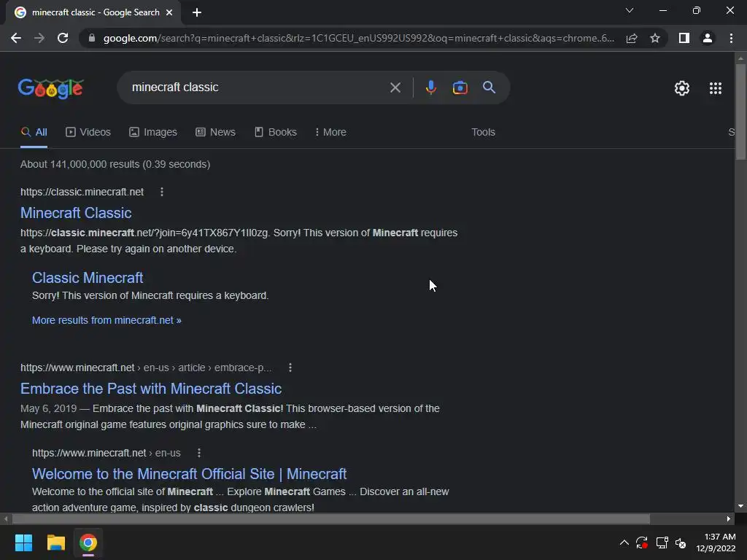The height and width of the screenshot is (560, 747).
Task: Switch to Videos results
Action: 88,133
